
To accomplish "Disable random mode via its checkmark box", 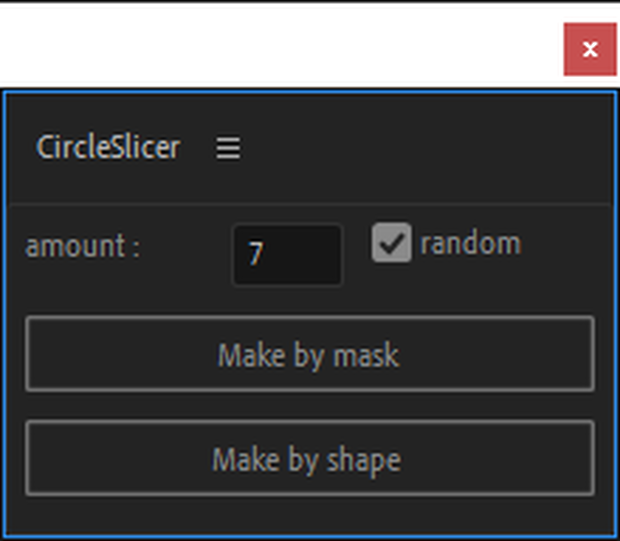I will (x=391, y=242).
